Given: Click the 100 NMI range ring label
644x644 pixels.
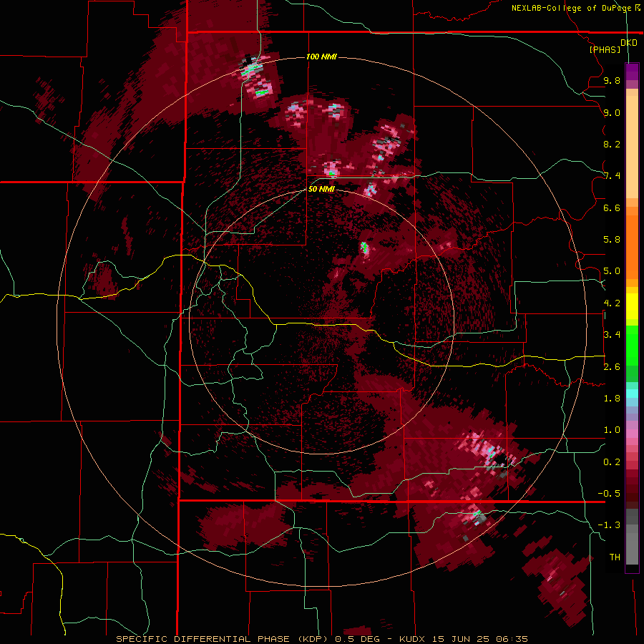Looking at the screenshot, I should (321, 57).
